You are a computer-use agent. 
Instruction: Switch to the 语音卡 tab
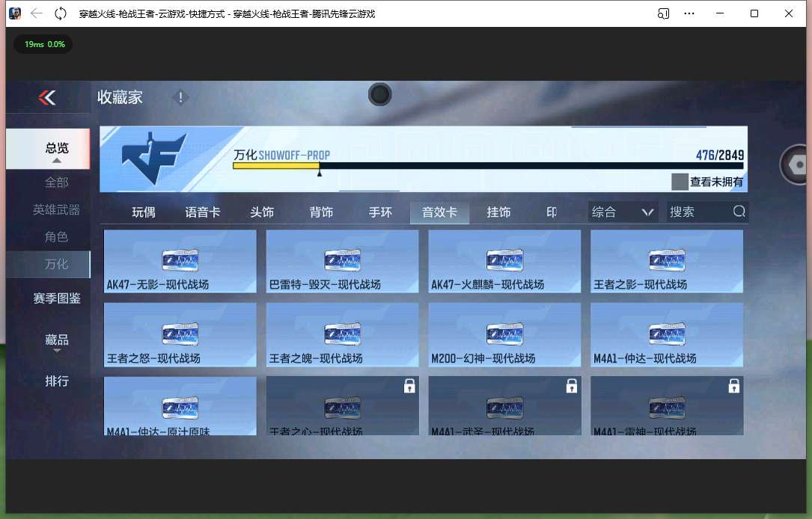(203, 212)
